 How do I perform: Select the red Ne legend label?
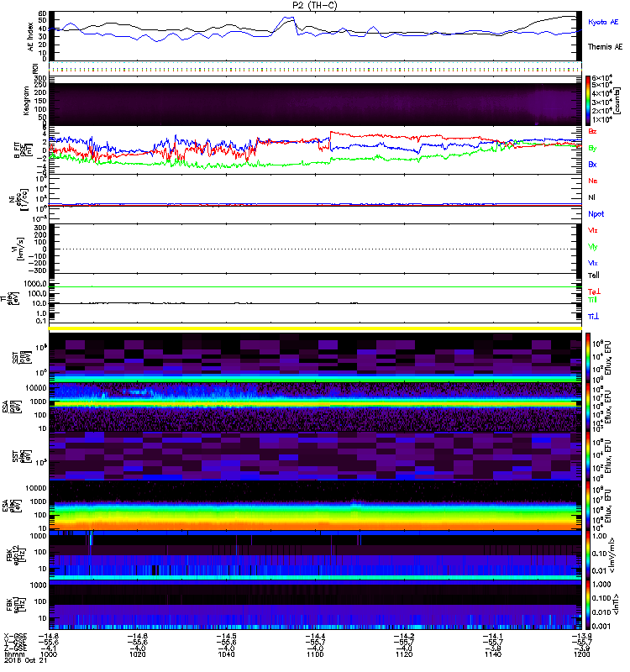pyautogui.click(x=593, y=181)
